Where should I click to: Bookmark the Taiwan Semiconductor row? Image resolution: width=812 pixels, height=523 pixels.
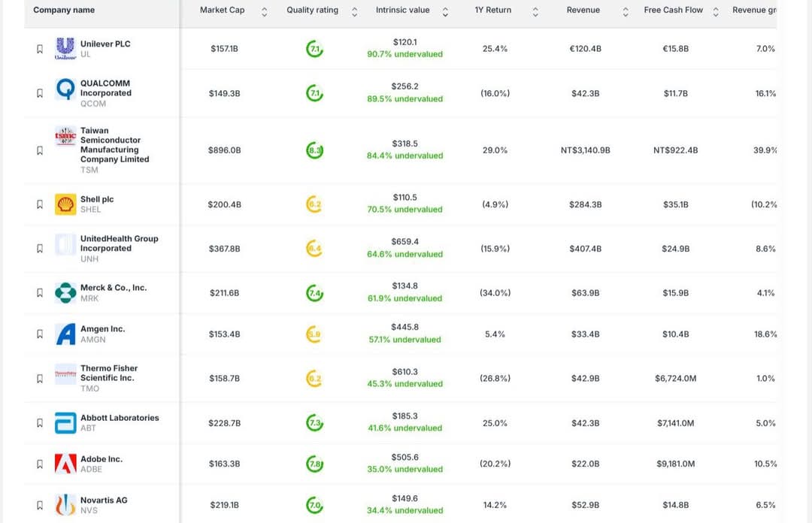(40, 150)
